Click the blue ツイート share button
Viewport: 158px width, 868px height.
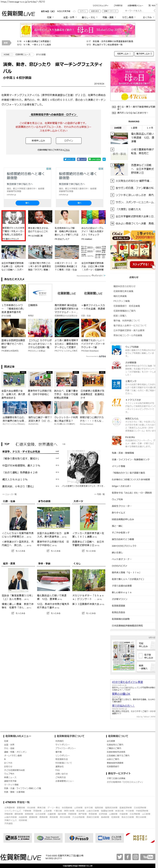pyautogui.click(x=70, y=159)
